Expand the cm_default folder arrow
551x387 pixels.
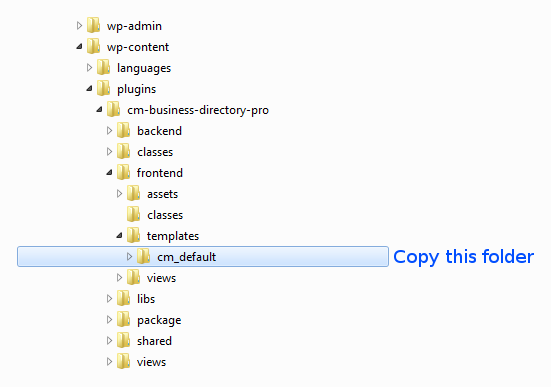129,256
